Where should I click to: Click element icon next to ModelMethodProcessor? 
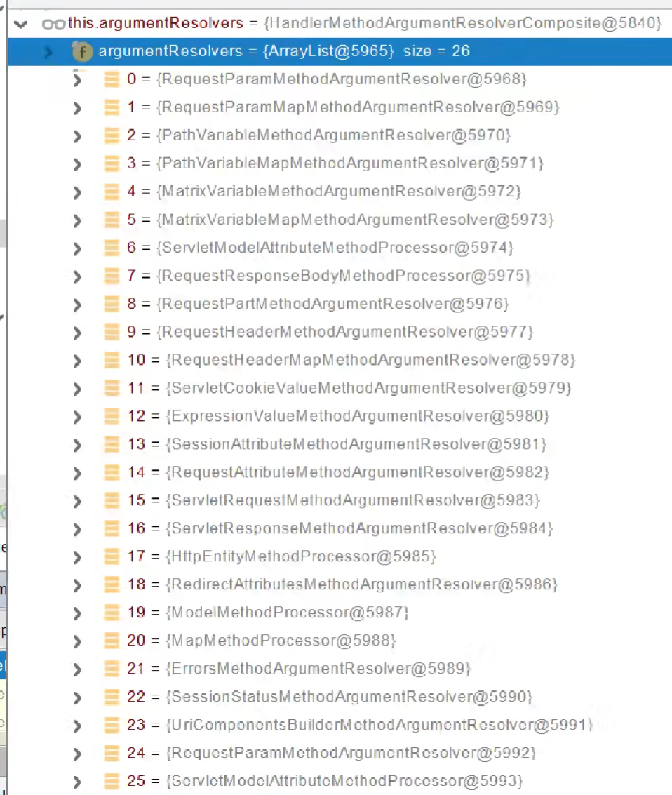point(112,613)
